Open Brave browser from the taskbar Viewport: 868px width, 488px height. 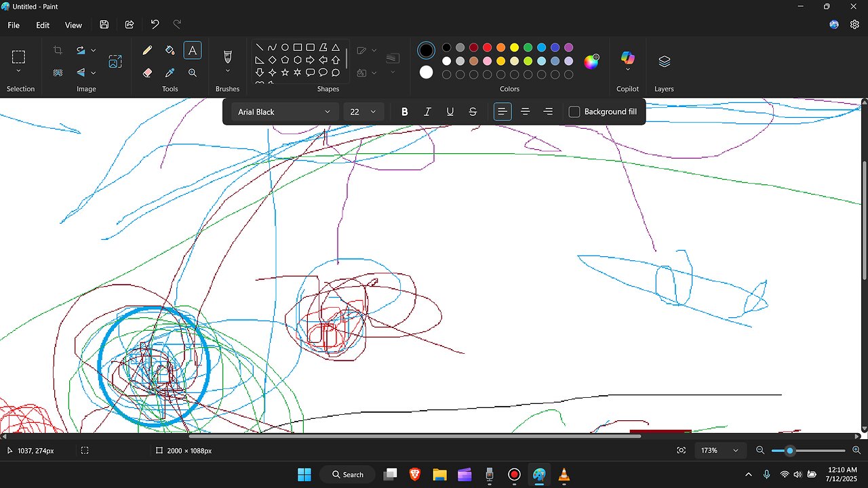pyautogui.click(x=415, y=474)
